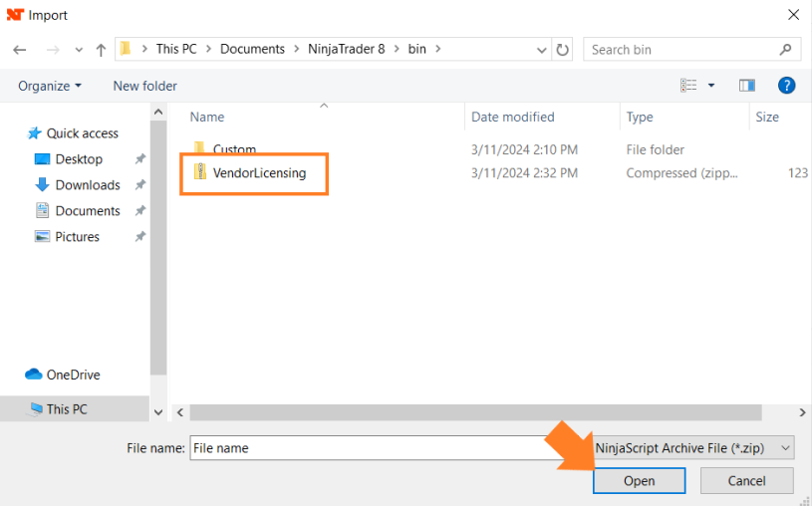This screenshot has width=812, height=506.
Task: Click the pin icon beside Desktop
Action: coord(139,159)
